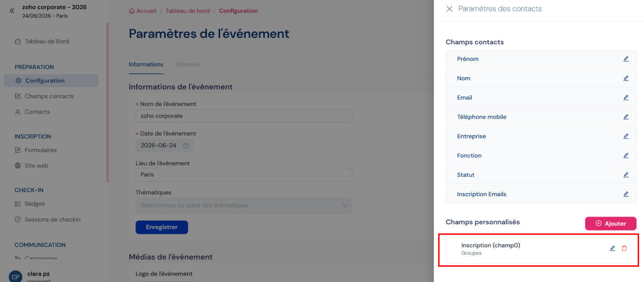Edit the Inscription Emails field
This screenshot has height=282, width=644.
point(626,194)
